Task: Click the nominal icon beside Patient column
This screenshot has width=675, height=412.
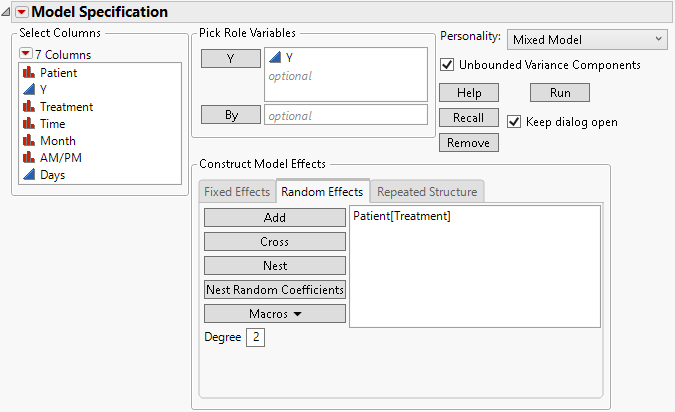Action: point(28,73)
